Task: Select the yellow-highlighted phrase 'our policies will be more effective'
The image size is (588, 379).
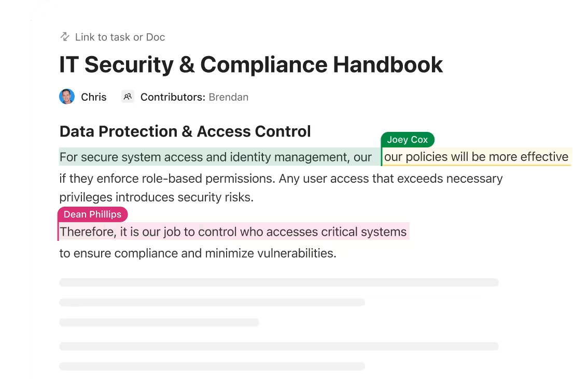Action: (x=476, y=157)
